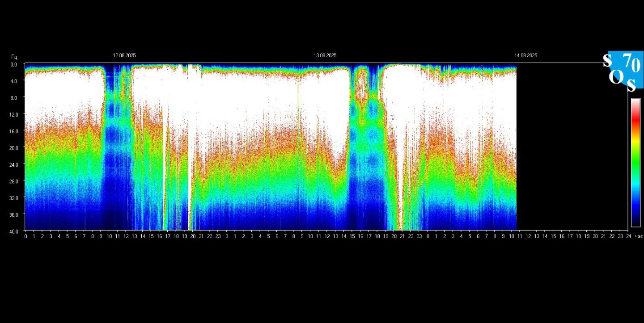
Task: Click the empty black area of 14.08.2025 plot
Action: (572, 147)
